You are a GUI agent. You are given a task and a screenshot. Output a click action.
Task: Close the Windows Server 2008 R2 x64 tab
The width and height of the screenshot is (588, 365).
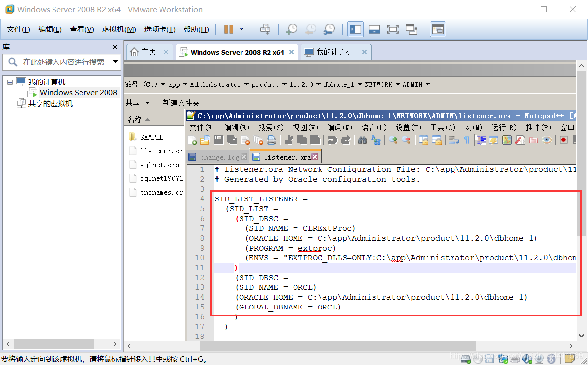(x=291, y=52)
